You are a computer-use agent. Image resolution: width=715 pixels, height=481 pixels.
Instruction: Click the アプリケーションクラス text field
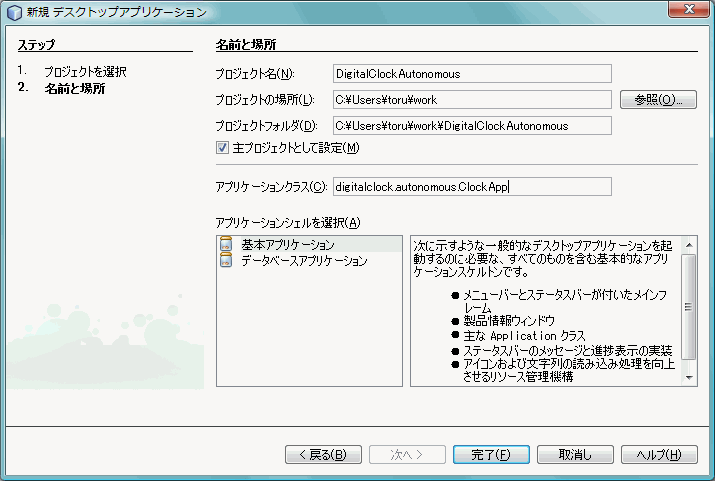[x=472, y=186]
